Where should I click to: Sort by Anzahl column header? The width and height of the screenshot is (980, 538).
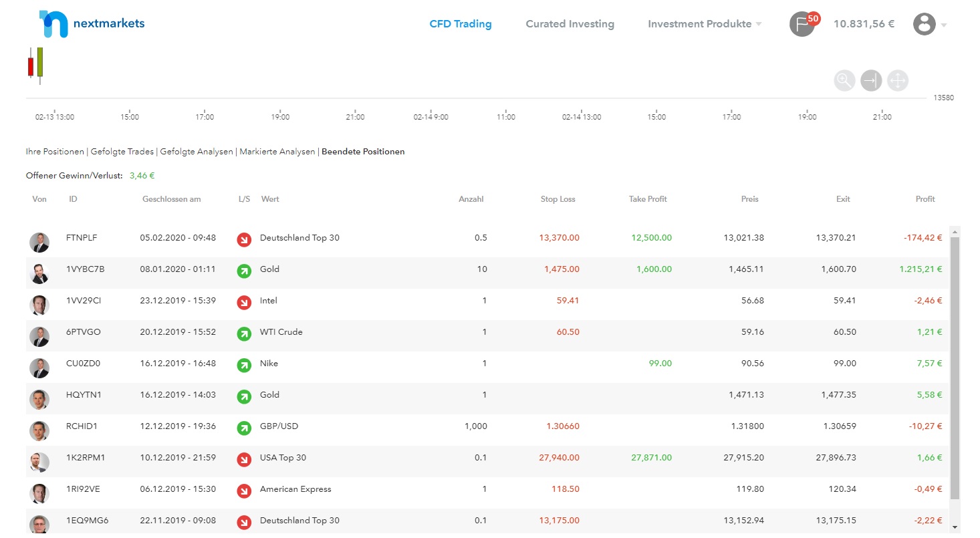[471, 199]
